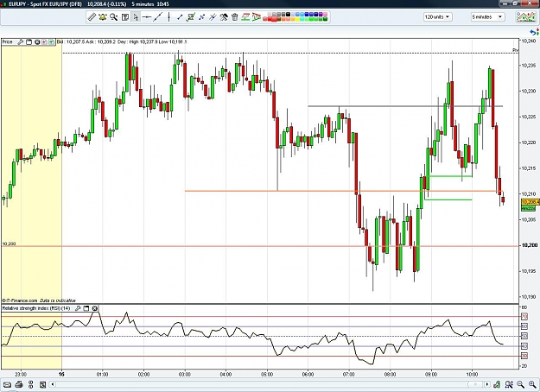The height and width of the screenshot is (392, 540).
Task: Click the blue undo arrow above price scale
Action: click(532, 32)
